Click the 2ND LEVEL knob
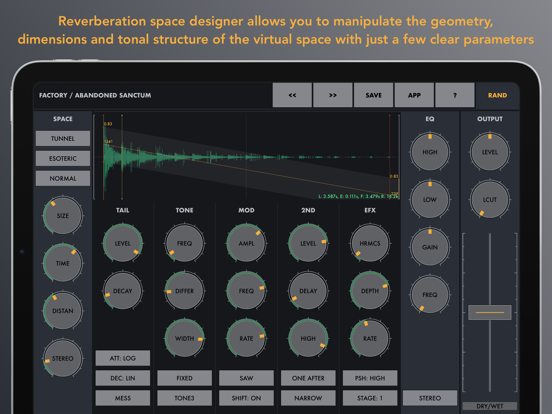552x414 pixels. [x=308, y=243]
